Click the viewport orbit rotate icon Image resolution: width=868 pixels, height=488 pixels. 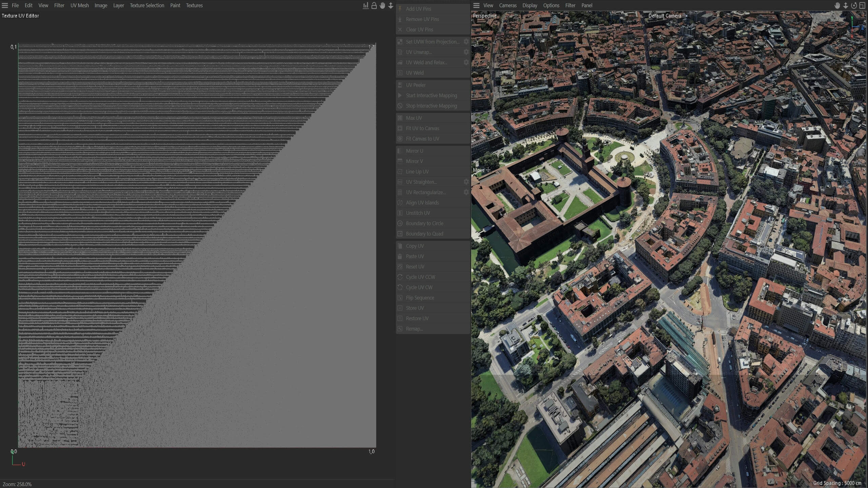(x=854, y=5)
